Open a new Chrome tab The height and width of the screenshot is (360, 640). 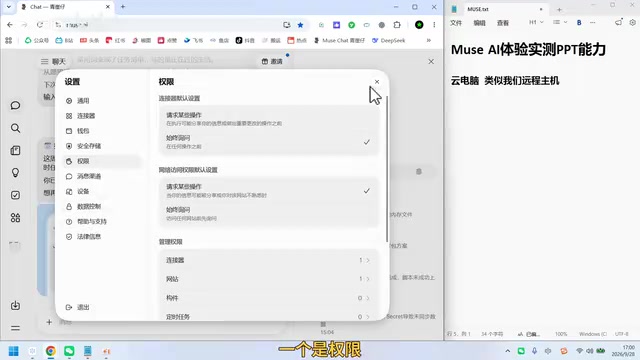123,7
